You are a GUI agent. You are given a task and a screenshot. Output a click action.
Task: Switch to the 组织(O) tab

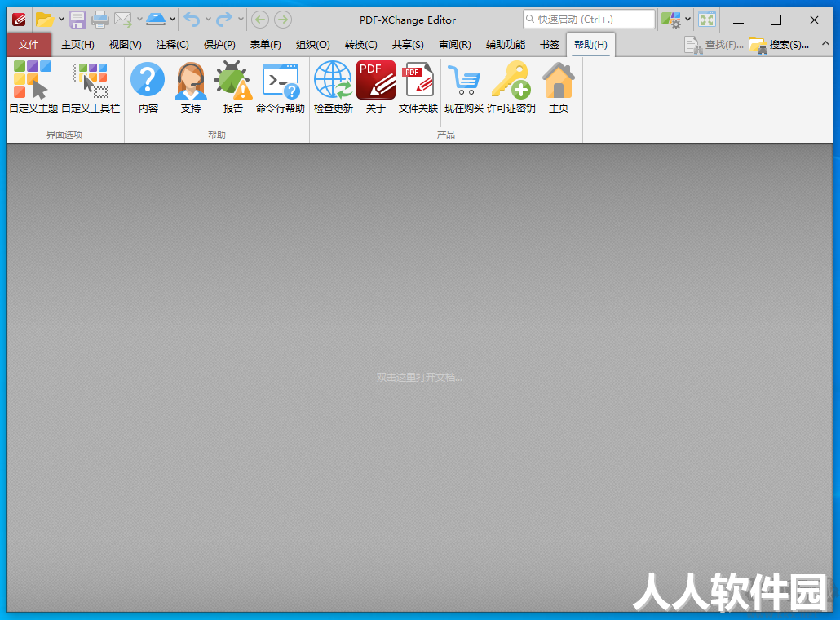pyautogui.click(x=313, y=45)
